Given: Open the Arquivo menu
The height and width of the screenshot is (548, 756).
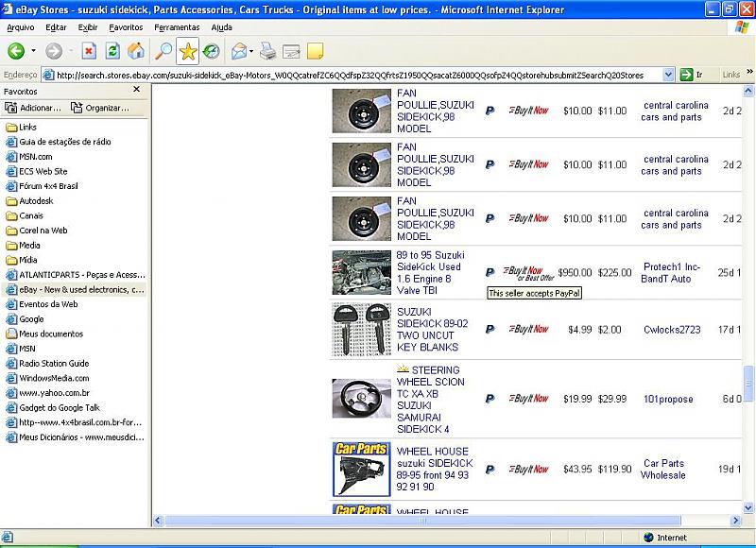Looking at the screenshot, I should [20, 27].
